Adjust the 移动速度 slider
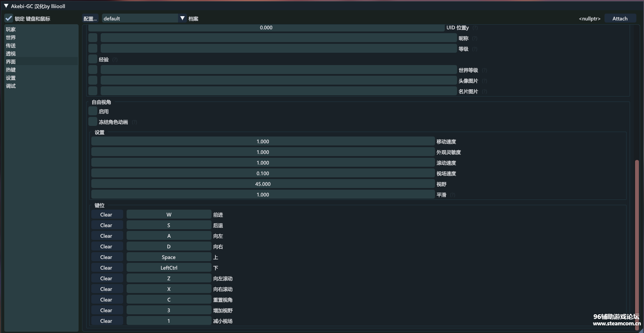644x333 pixels. click(263, 142)
